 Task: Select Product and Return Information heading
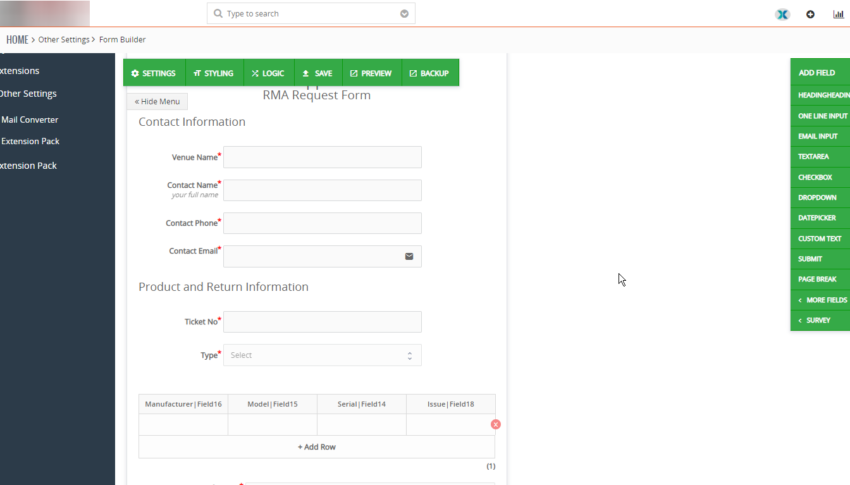point(223,287)
